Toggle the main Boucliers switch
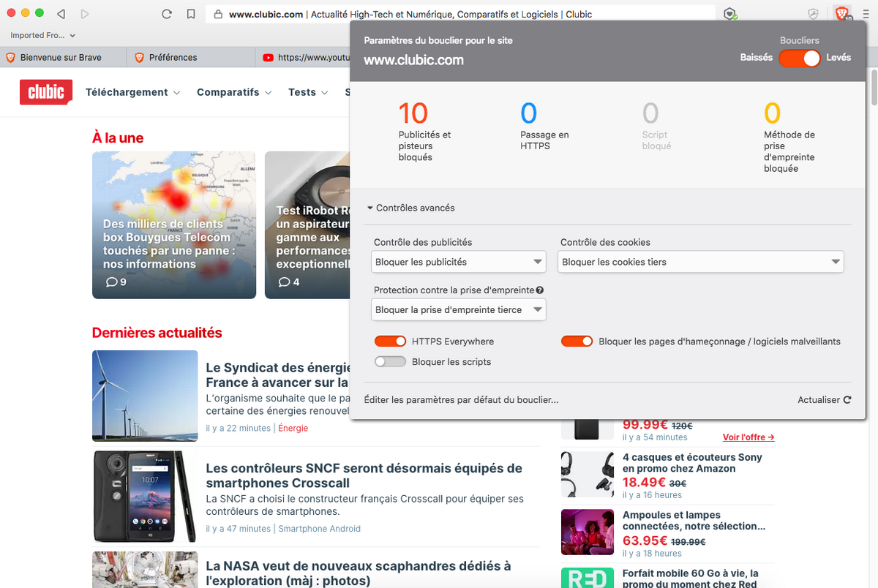Screen dimensions: 878x588 (799, 58)
